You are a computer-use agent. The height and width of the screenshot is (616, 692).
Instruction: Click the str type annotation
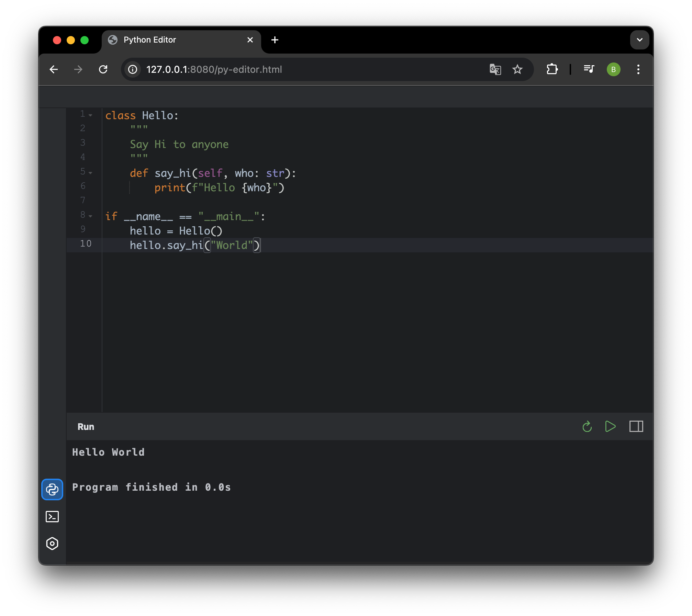pyautogui.click(x=275, y=173)
